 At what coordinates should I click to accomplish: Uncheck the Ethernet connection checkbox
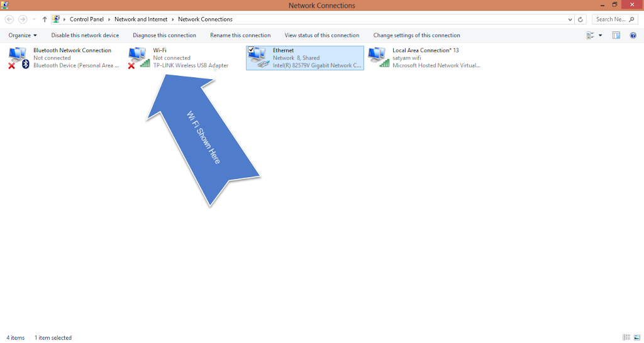point(251,50)
